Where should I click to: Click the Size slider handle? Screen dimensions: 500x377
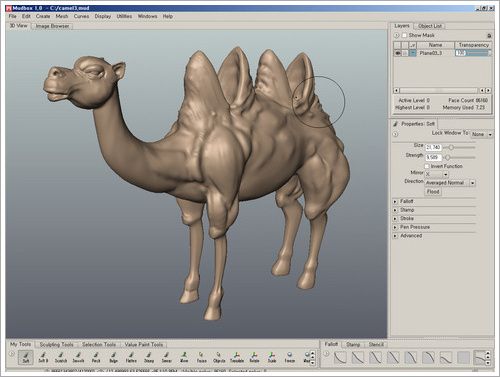click(x=451, y=147)
